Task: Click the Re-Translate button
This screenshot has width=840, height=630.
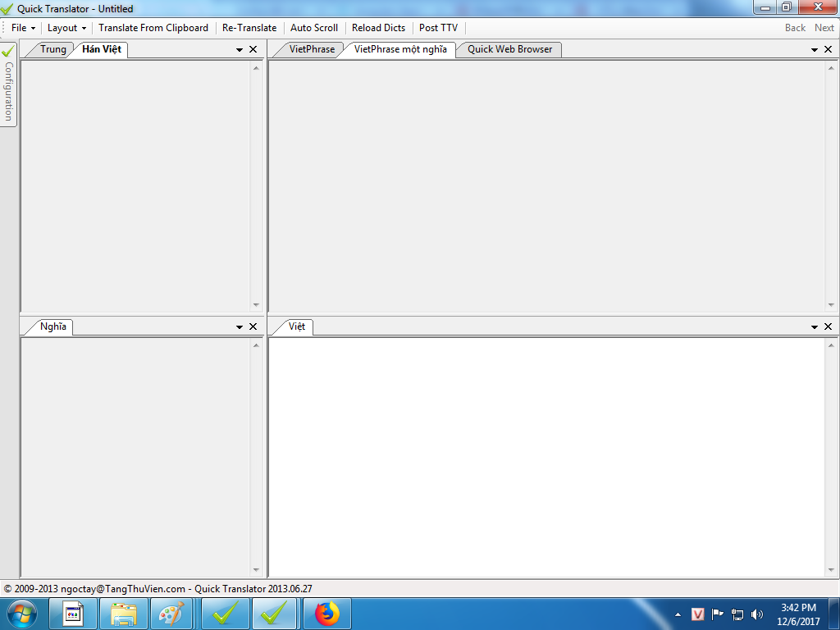Action: coord(249,28)
